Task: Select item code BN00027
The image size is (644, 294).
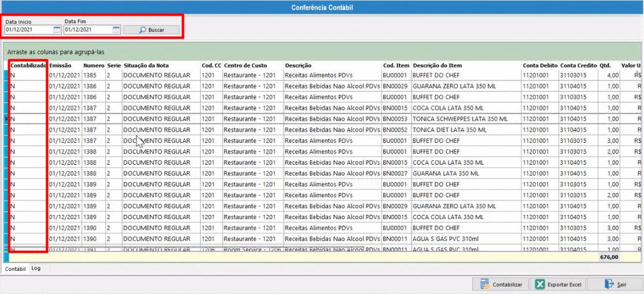Action: click(396, 173)
